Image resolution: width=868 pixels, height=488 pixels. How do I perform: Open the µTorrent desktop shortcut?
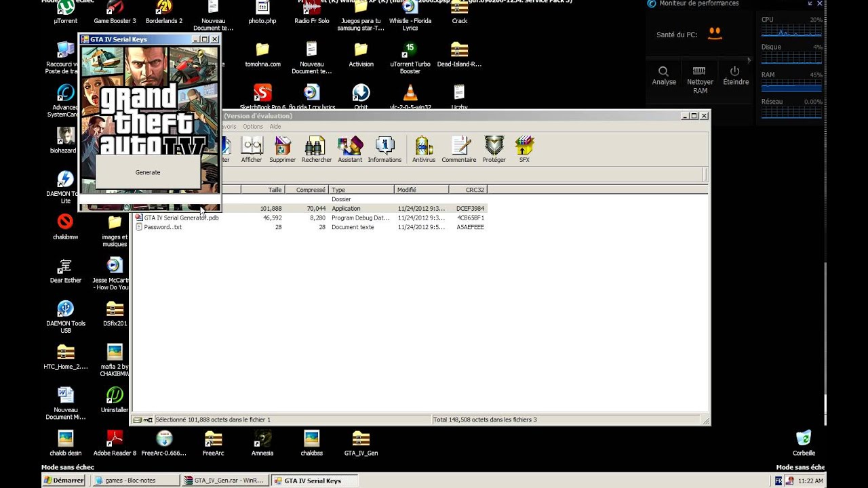click(x=66, y=12)
